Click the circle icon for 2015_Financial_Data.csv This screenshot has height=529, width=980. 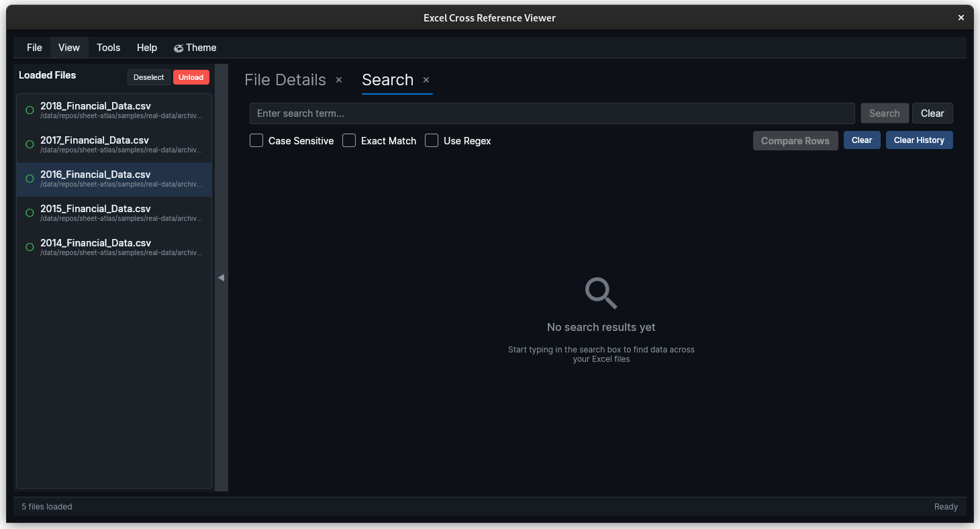30,213
